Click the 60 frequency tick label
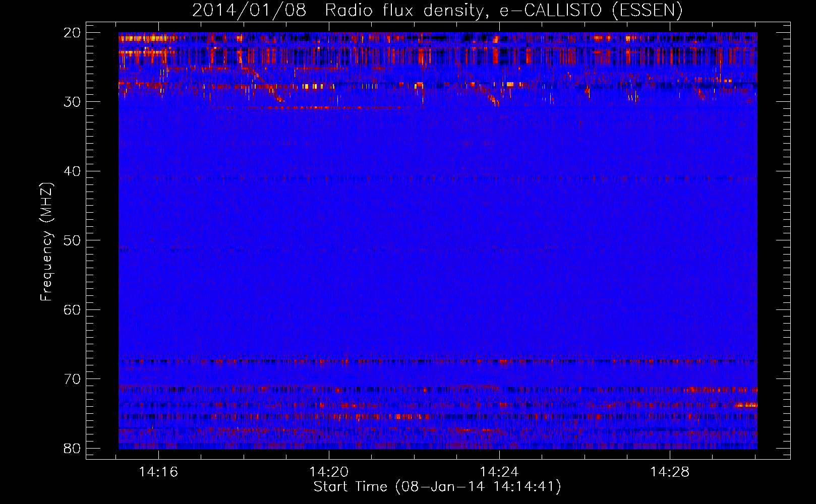The width and height of the screenshot is (816, 504). 72,310
